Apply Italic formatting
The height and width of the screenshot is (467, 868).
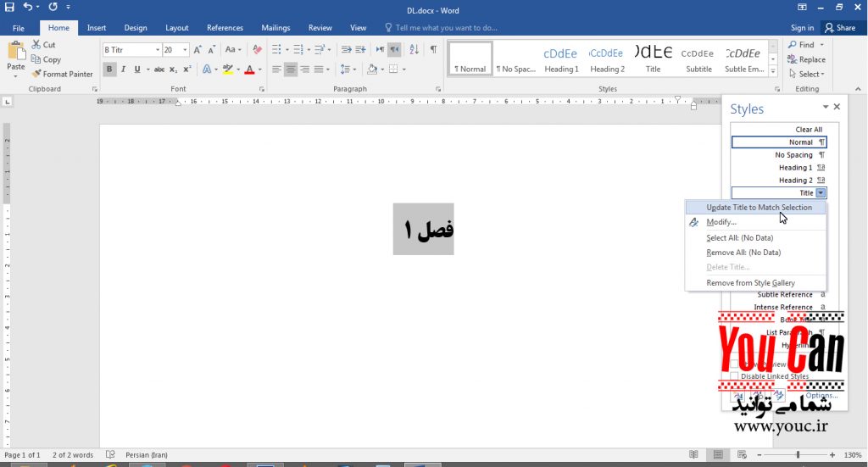pyautogui.click(x=123, y=69)
